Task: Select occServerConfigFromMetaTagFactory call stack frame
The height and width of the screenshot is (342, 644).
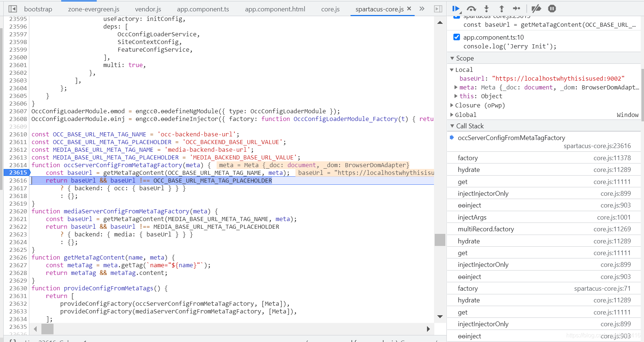Action: tap(544, 142)
